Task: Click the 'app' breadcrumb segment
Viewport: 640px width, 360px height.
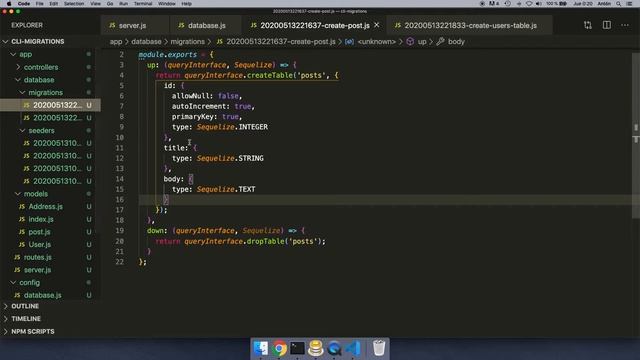Action: click(x=116, y=42)
